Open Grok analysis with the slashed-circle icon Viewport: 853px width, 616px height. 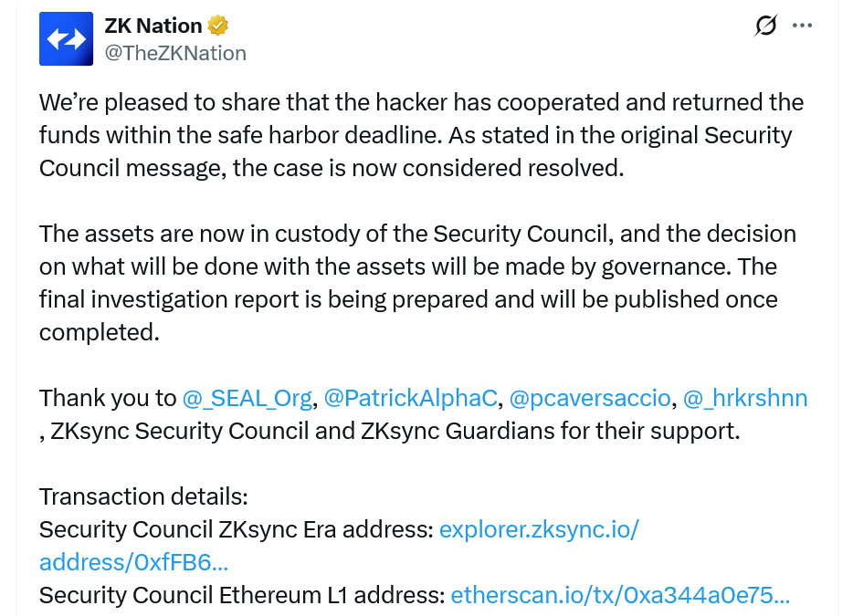pos(766,26)
